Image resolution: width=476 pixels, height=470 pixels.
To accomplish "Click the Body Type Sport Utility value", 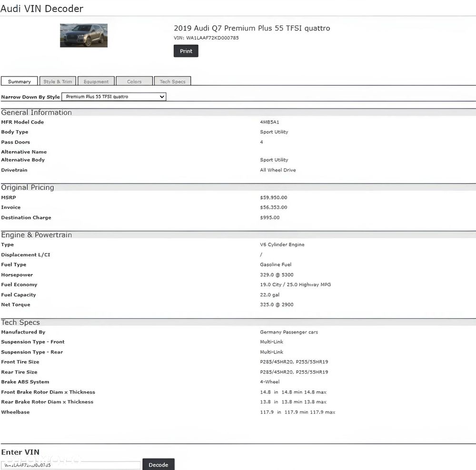I will coord(274,132).
